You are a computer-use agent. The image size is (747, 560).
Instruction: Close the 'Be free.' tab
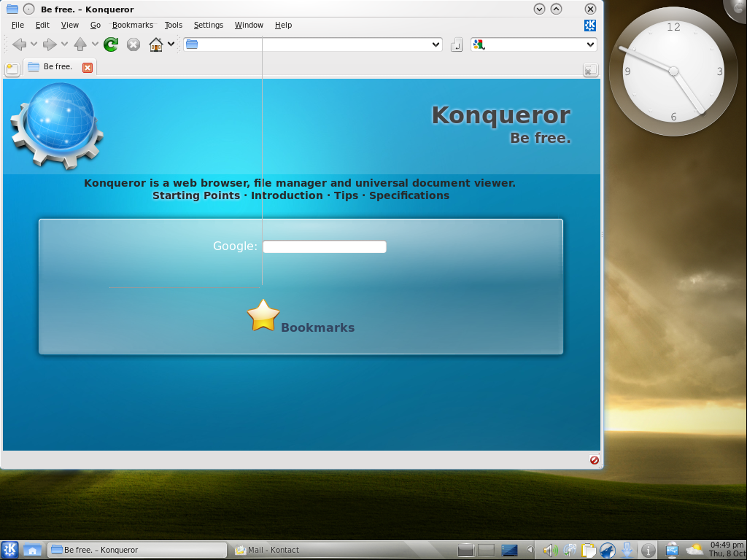[88, 68]
